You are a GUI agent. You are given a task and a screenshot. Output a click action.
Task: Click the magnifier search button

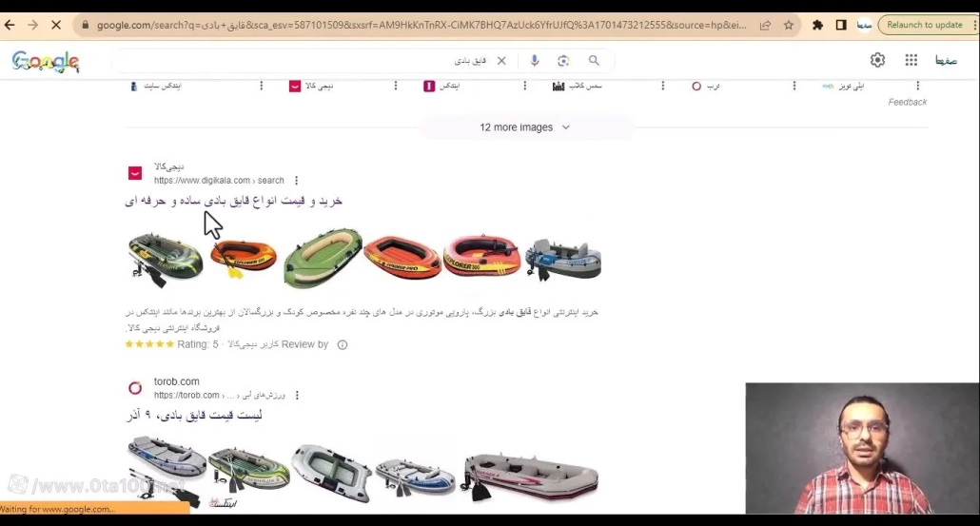click(594, 61)
